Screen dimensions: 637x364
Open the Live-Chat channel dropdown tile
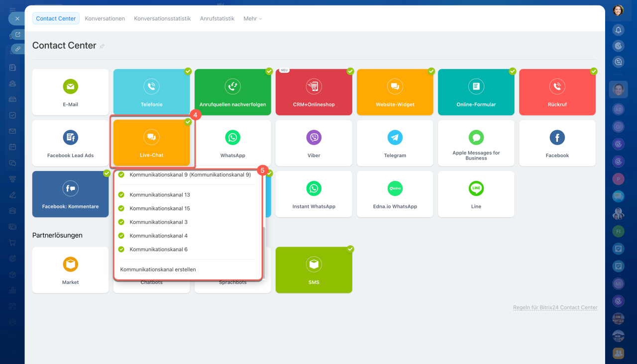[151, 143]
